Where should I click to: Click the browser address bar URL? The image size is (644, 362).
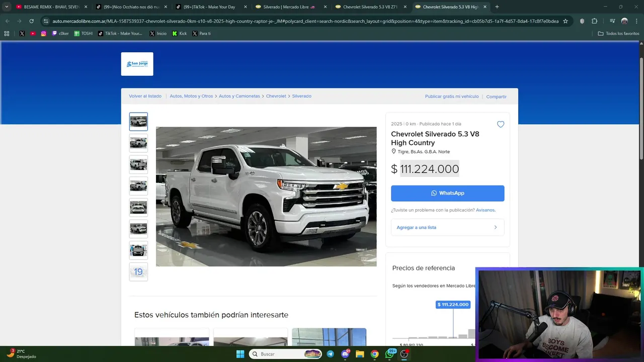[x=305, y=21]
